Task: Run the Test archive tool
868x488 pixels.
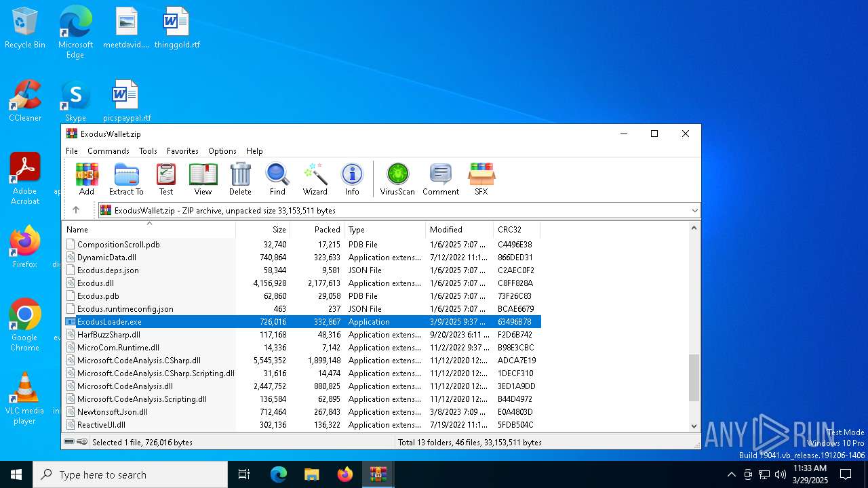Action: pos(166,179)
